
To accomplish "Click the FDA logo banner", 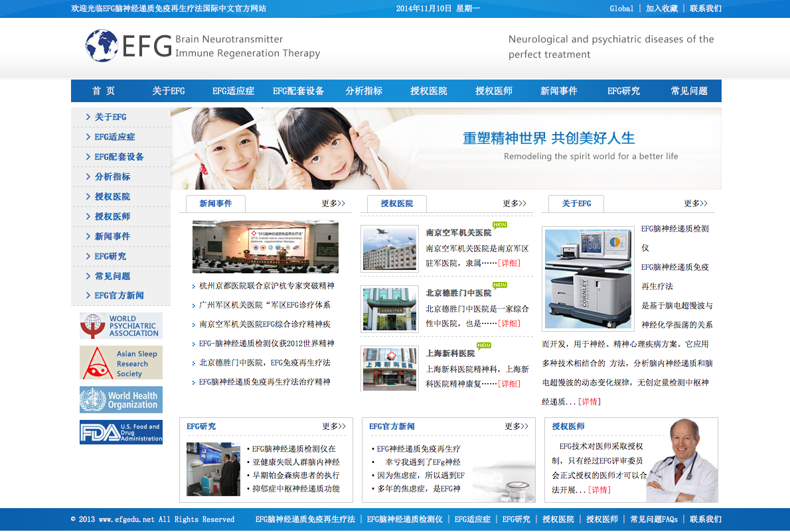I will click(121, 432).
